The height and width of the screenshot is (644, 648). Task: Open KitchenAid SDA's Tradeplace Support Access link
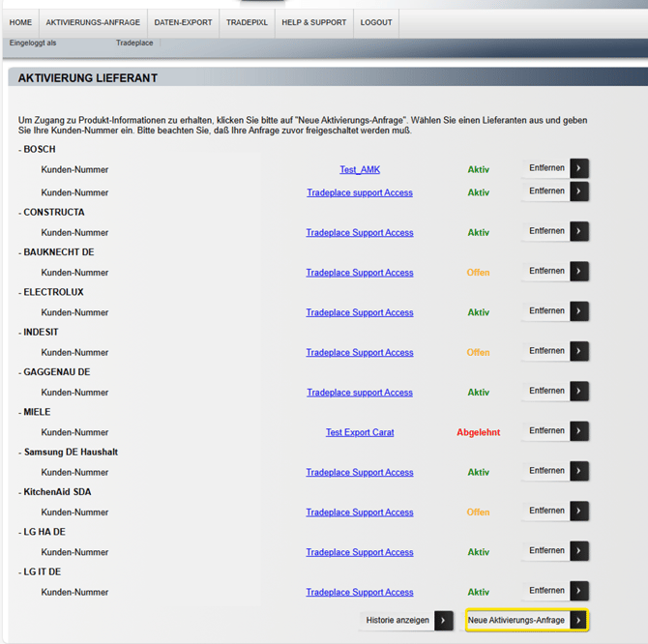click(360, 512)
